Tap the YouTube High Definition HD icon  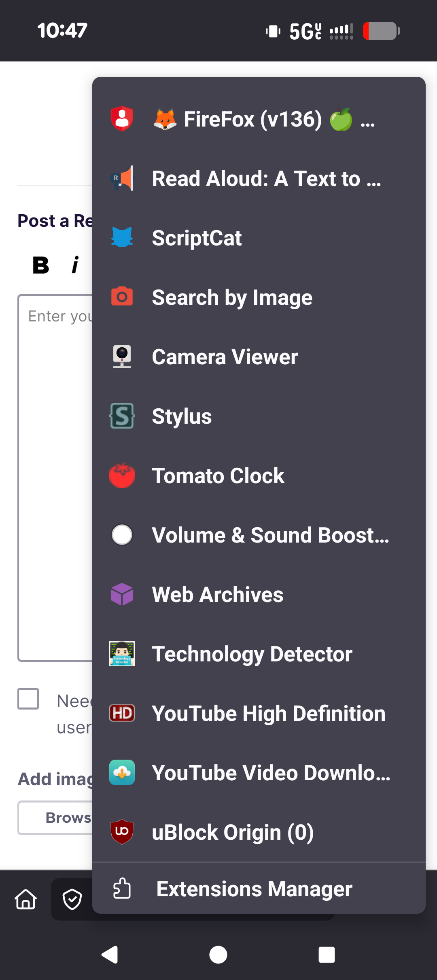tap(122, 713)
